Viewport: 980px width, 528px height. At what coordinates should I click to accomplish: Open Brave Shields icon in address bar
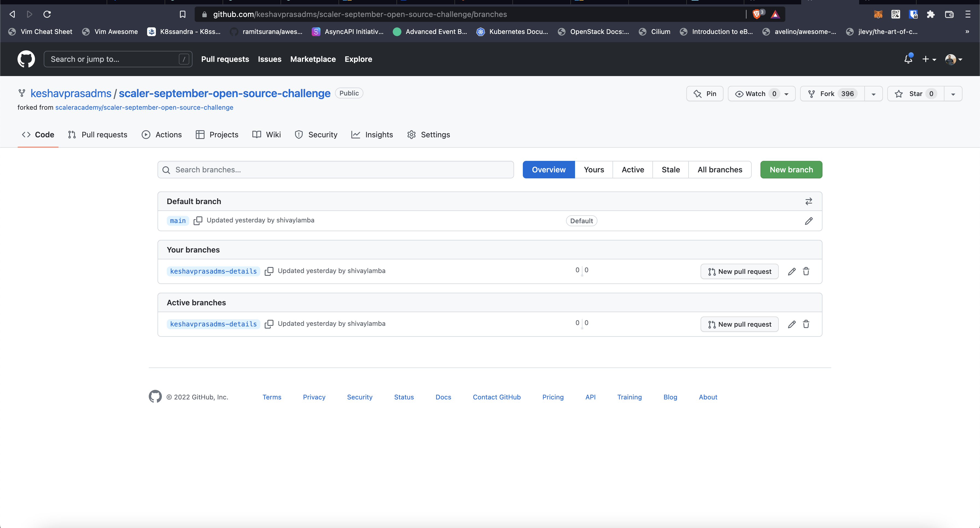point(757,14)
